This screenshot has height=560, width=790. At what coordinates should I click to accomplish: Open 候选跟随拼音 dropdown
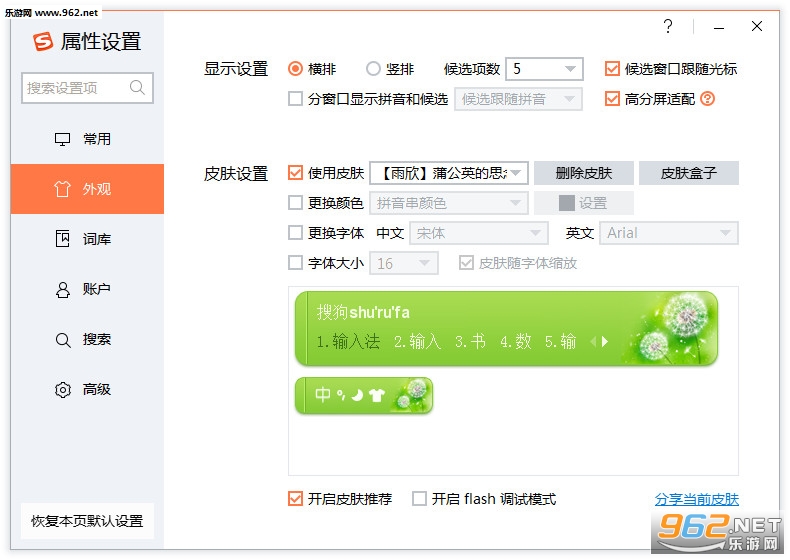(518, 99)
